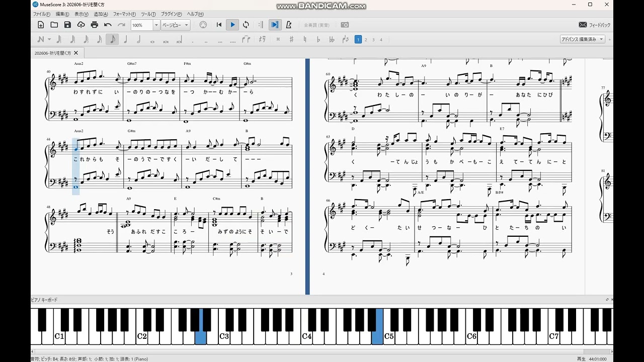Viewport: 644px width, 362px height.
Task: Toggle play repeats option
Action: click(x=261, y=25)
